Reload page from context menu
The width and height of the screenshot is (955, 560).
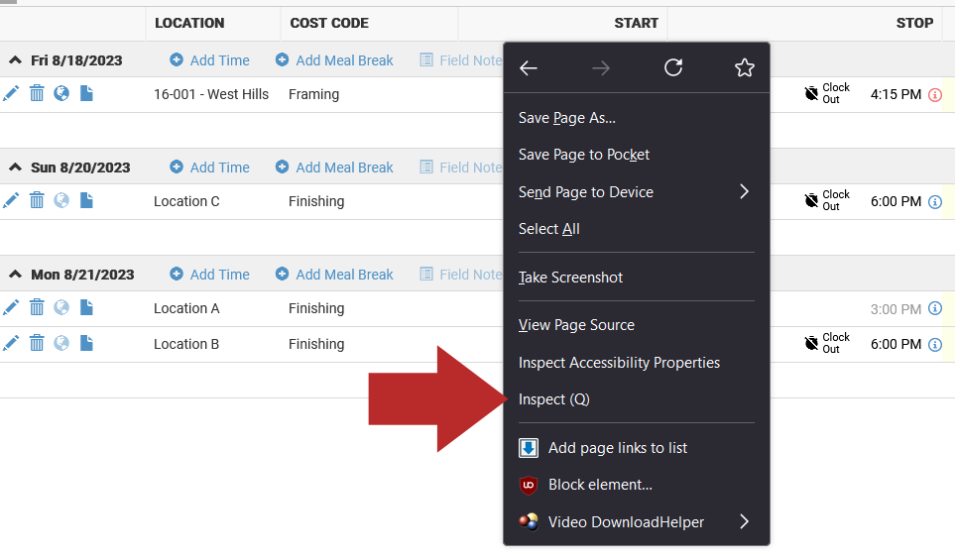click(673, 67)
